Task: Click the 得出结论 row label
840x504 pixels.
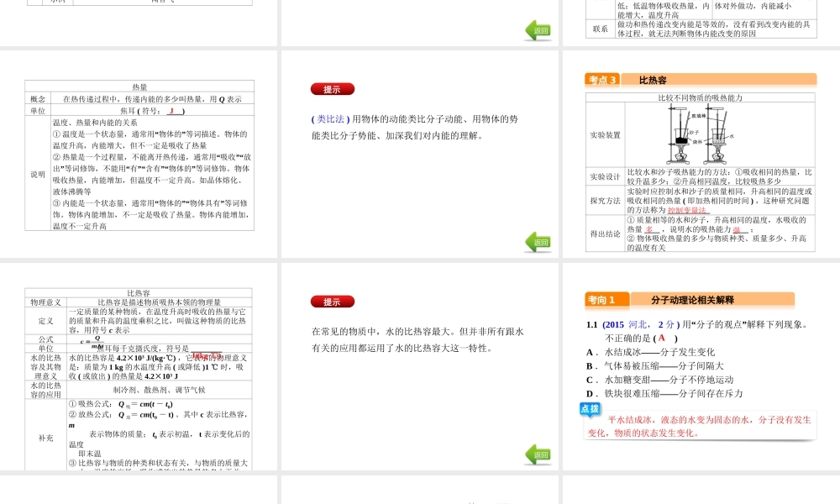Action: (x=606, y=234)
